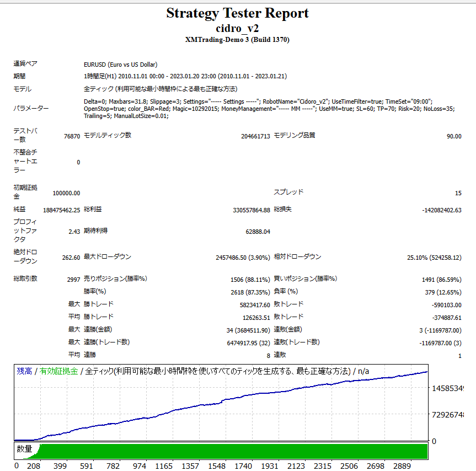Screen dimensions: 476x471
Task: Click the 数量 label in volume panel
Action: (24, 449)
